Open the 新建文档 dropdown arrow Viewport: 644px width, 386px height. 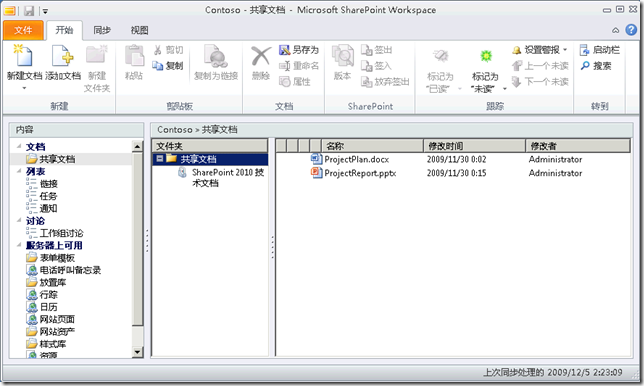[24, 88]
